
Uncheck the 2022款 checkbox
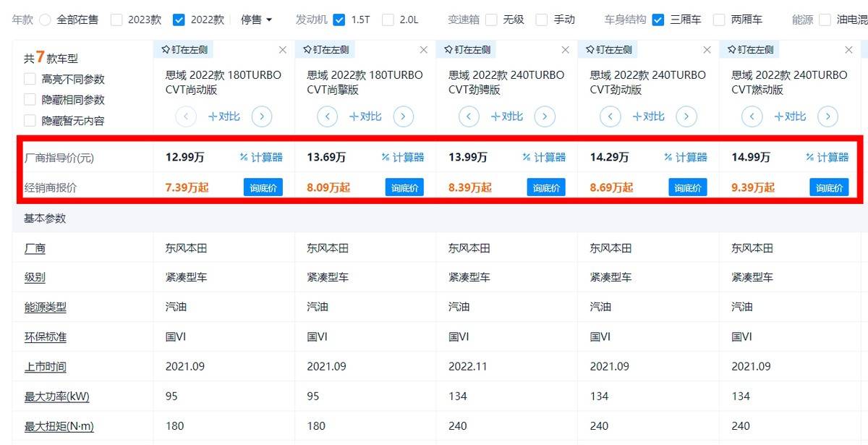(x=179, y=20)
